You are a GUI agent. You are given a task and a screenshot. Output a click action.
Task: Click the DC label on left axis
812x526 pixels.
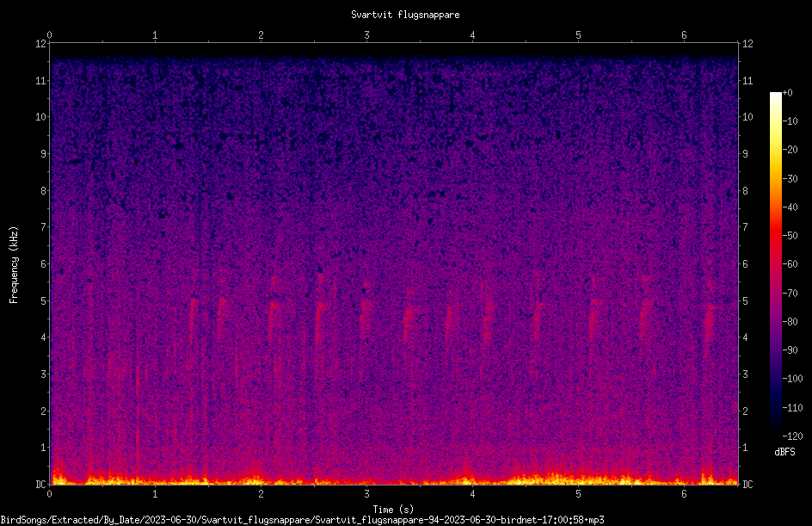coord(41,485)
